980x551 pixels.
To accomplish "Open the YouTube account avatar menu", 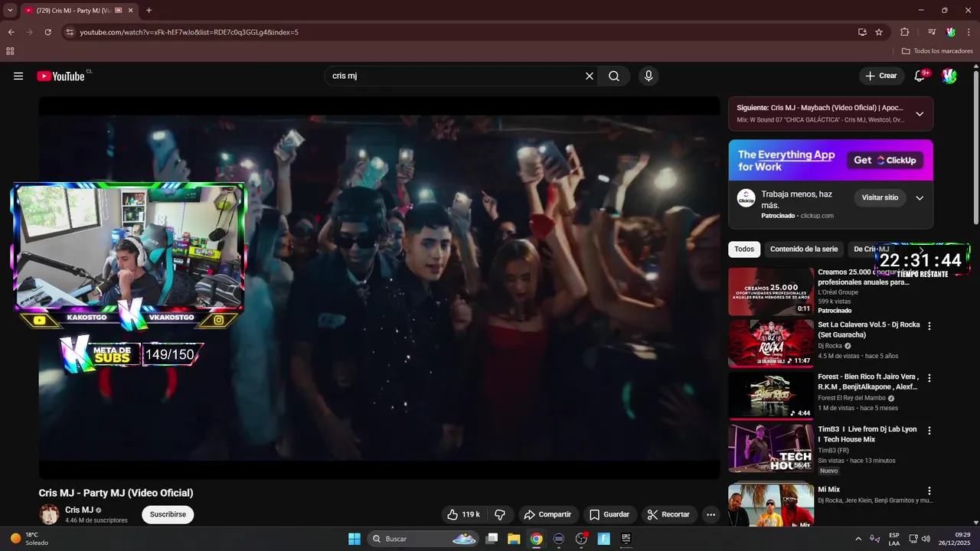I will click(949, 76).
